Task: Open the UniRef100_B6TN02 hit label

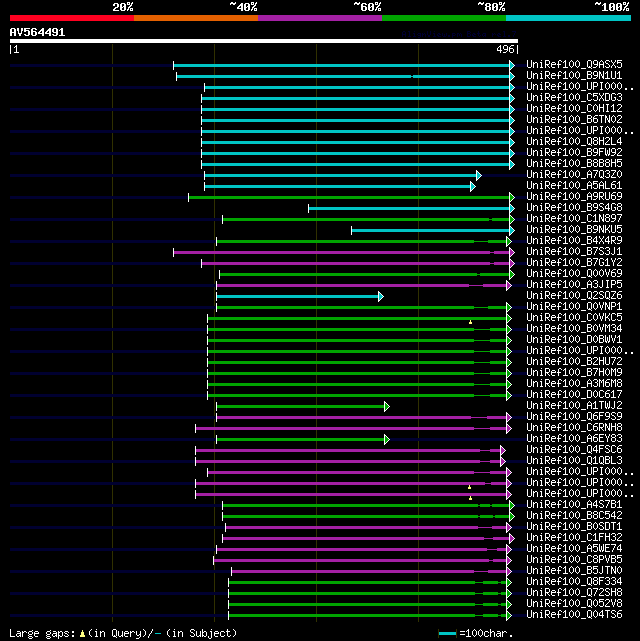Action: 574,120
